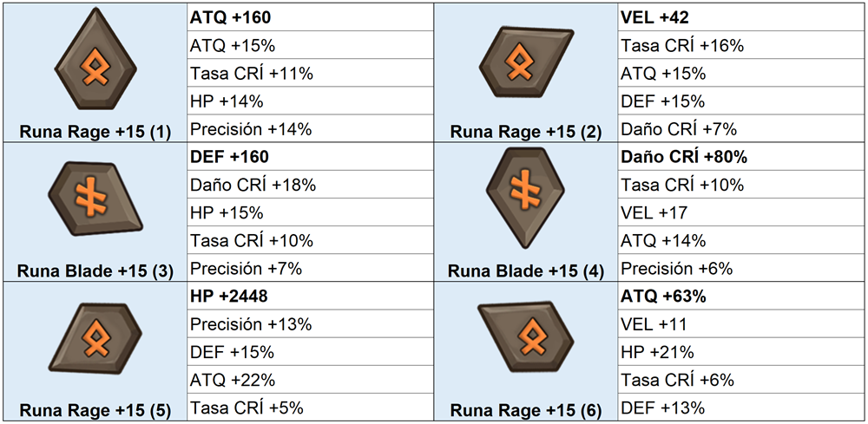
Task: Select the 'ATQ +22%' substat cell
Action: [310, 380]
